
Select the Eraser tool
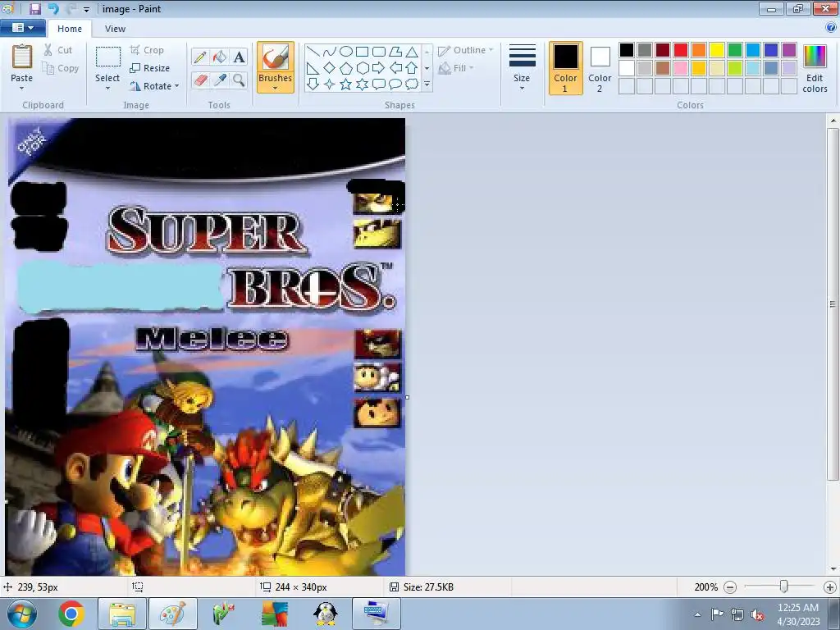pyautogui.click(x=200, y=80)
